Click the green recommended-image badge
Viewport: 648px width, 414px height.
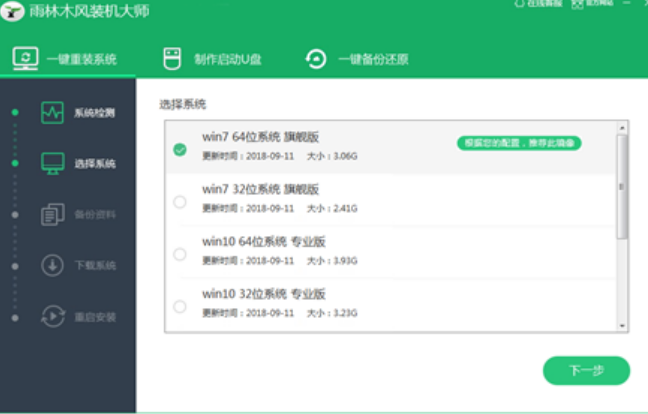[519, 143]
